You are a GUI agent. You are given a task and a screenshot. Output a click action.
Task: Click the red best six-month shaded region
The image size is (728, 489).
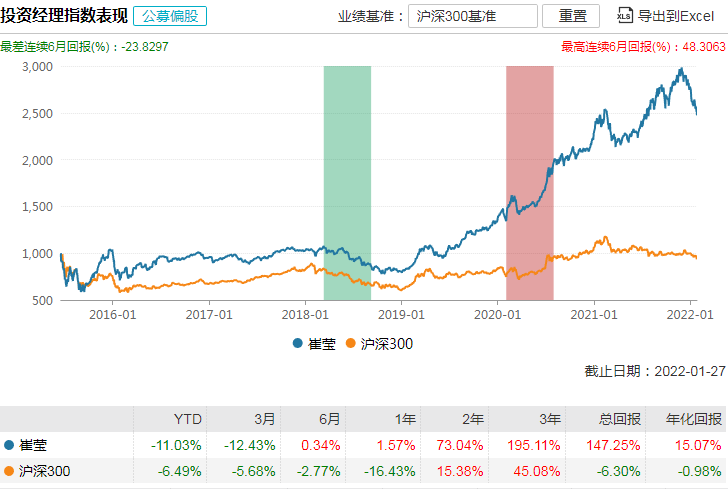[529, 182]
